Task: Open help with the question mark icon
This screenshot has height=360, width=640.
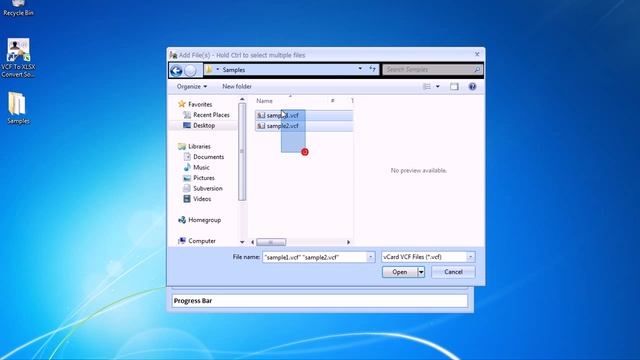Action: pos(472,87)
